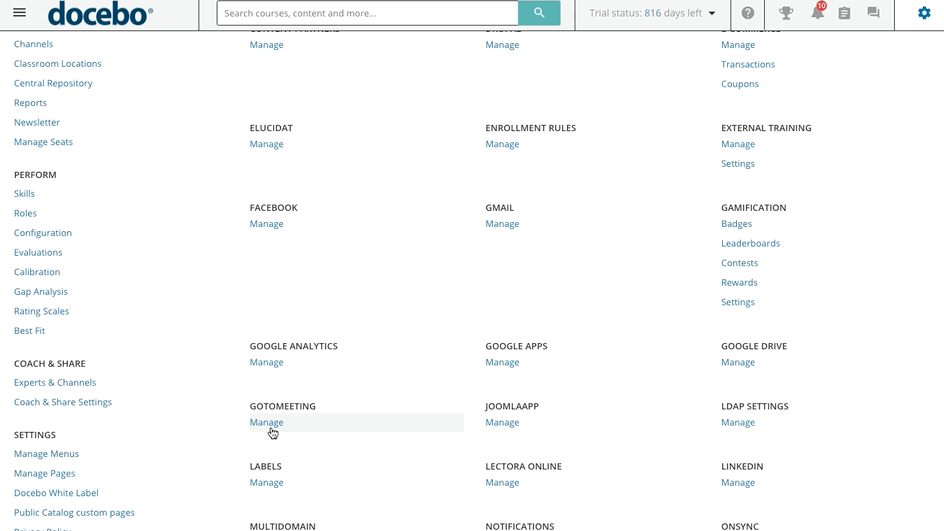Open the chat messages icon
Viewport: 944px width, 531px height.
tap(873, 13)
